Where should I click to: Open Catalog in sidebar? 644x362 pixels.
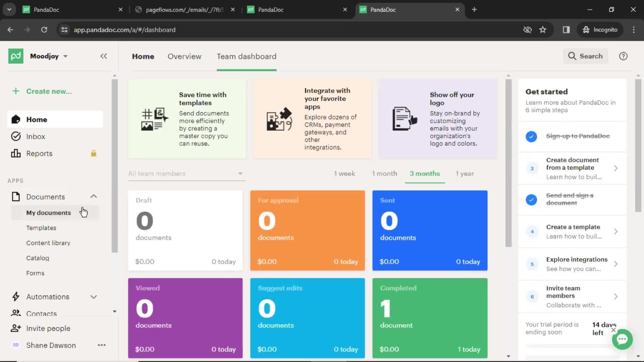[38, 258]
